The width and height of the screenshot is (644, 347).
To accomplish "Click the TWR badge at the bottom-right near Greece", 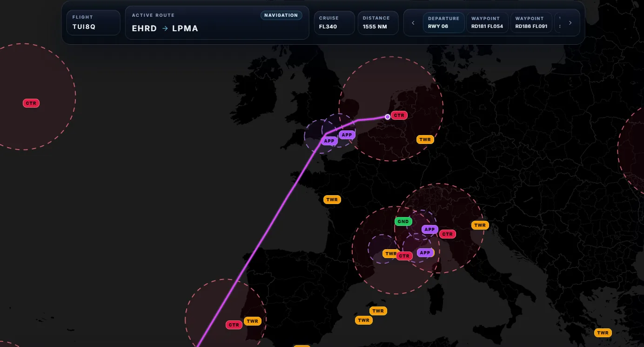I will point(603,333).
